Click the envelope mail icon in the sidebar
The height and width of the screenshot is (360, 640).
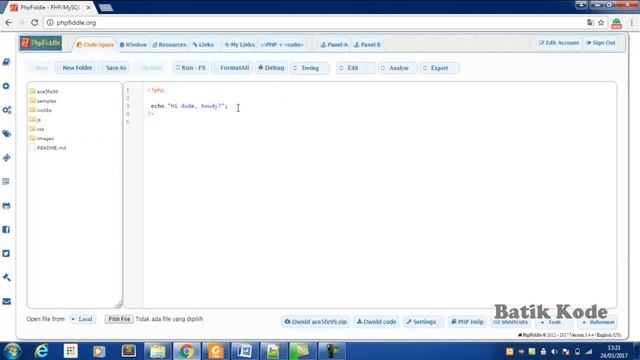(7, 302)
